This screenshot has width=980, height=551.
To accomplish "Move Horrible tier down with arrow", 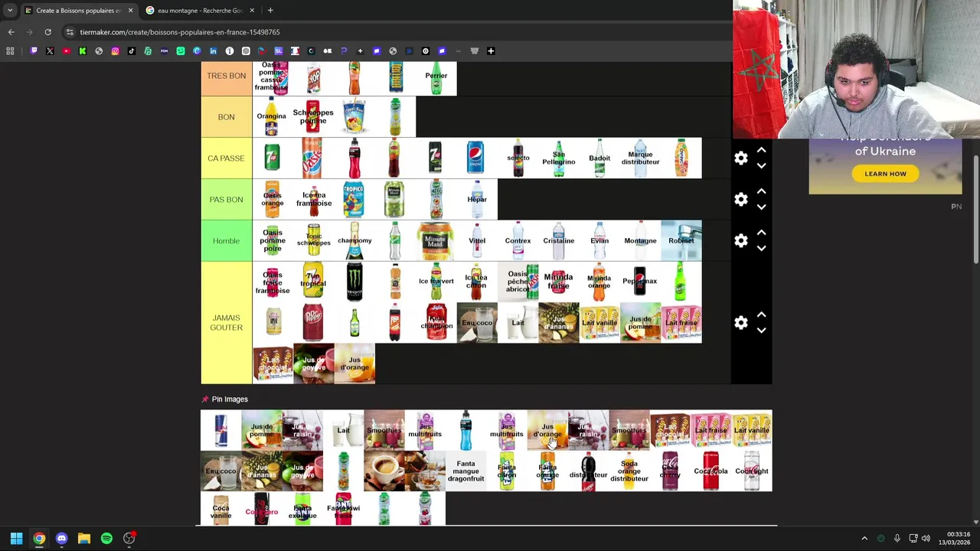I will [x=761, y=249].
